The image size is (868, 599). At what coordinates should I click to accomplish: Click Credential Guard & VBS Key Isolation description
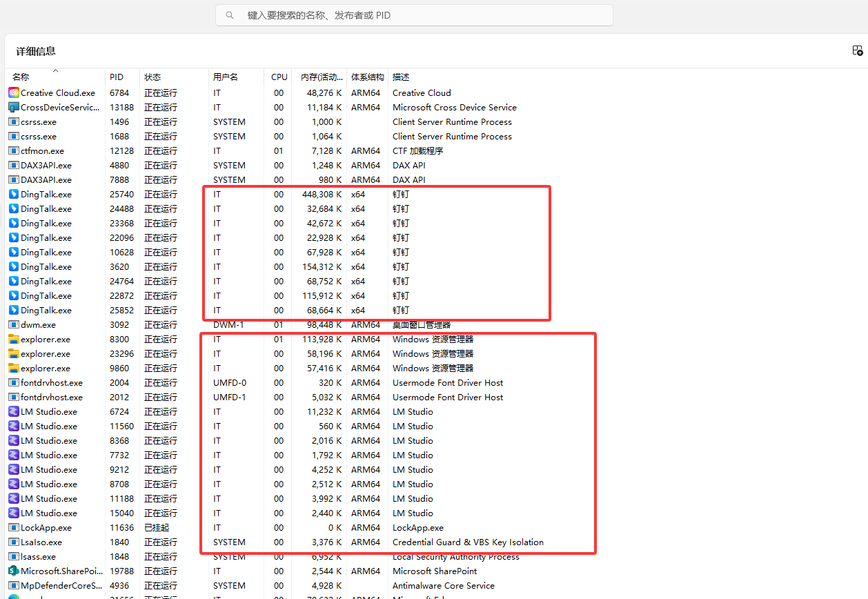(x=468, y=542)
